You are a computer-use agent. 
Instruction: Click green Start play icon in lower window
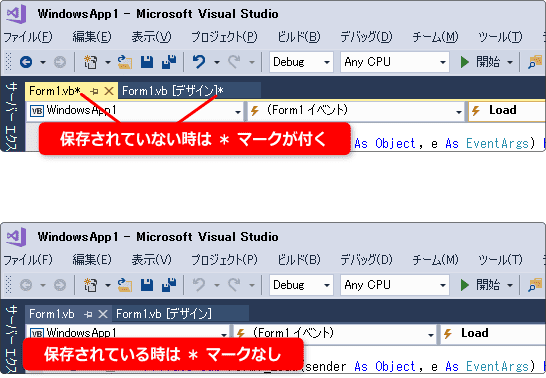(465, 285)
